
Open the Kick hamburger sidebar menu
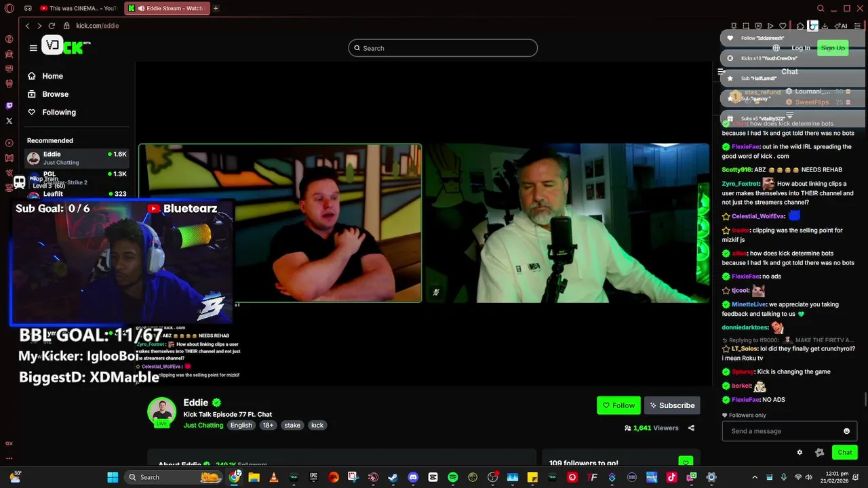[33, 48]
